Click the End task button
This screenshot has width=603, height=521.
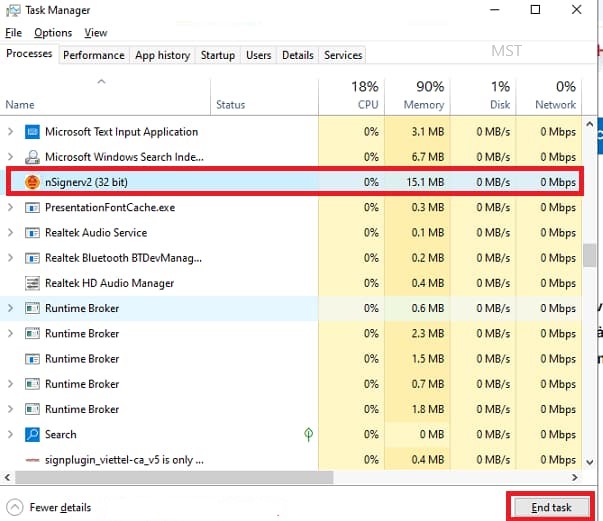point(551,508)
